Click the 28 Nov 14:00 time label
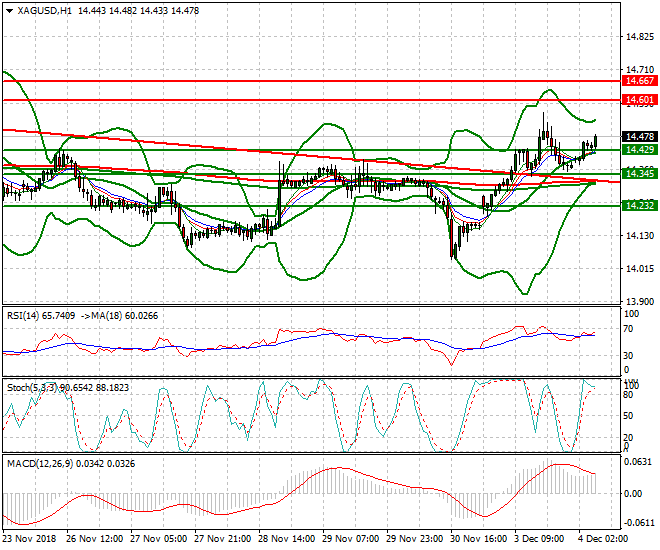The height and width of the screenshot is (550, 660). click(287, 539)
